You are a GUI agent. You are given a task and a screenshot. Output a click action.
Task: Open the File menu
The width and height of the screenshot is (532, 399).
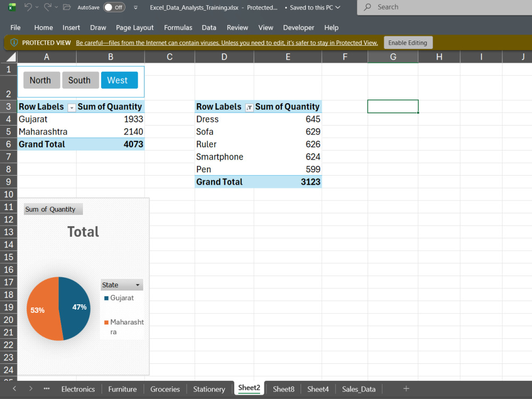click(x=15, y=28)
